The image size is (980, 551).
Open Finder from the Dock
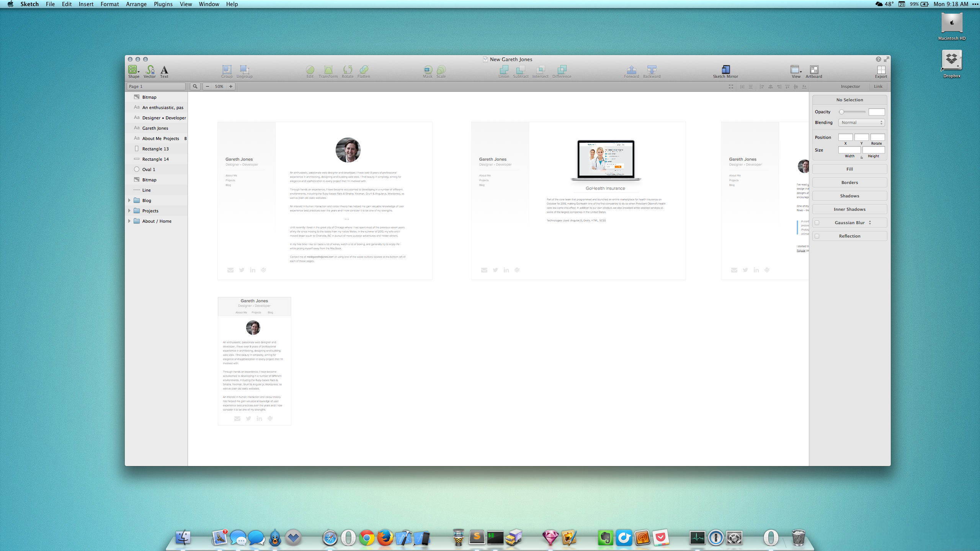point(183,538)
